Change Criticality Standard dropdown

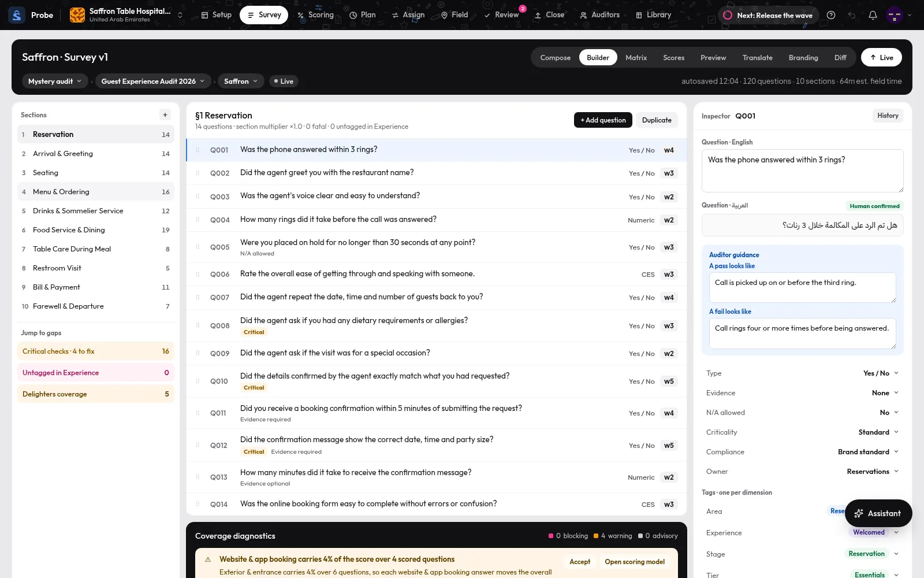[x=878, y=432]
